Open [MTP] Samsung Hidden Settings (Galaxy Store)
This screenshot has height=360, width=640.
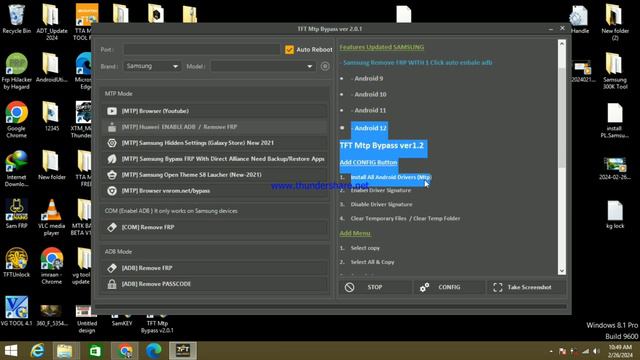pos(215,143)
